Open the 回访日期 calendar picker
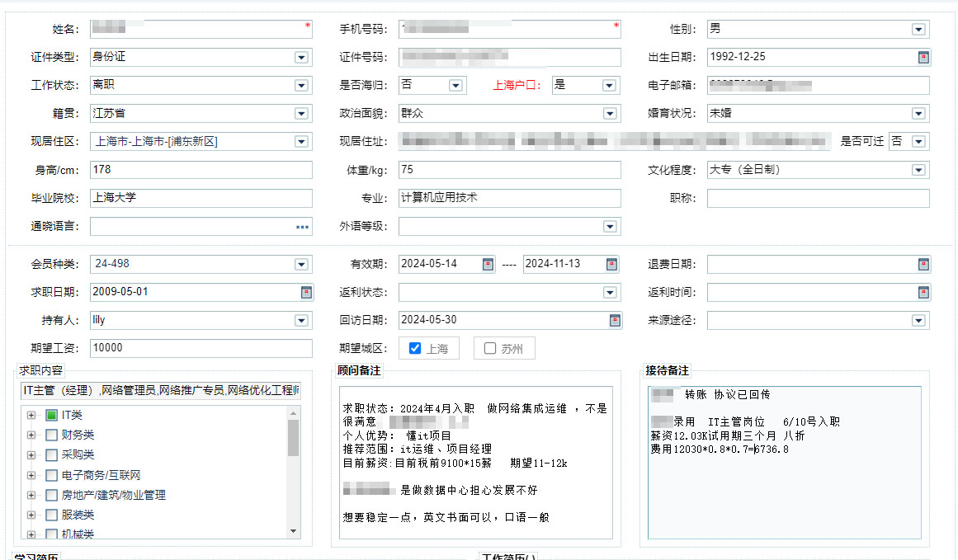Viewport: 958px width, 560px height. (615, 321)
